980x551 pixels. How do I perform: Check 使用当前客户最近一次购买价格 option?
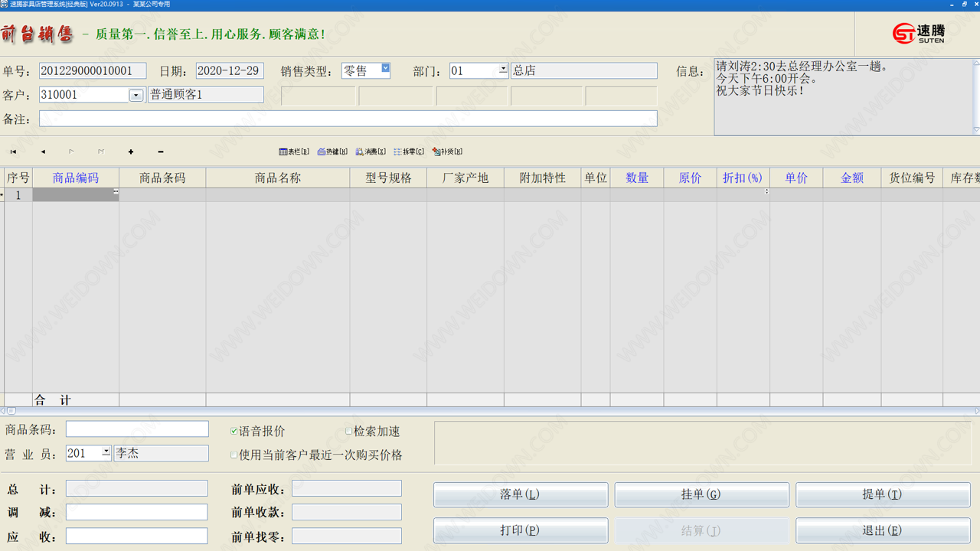coord(234,455)
